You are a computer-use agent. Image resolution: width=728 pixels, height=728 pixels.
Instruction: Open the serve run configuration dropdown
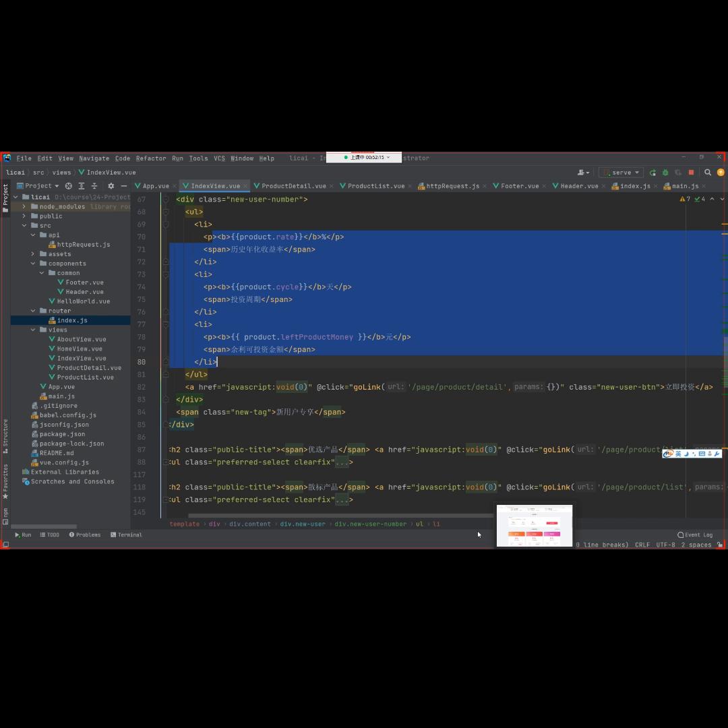tap(621, 173)
